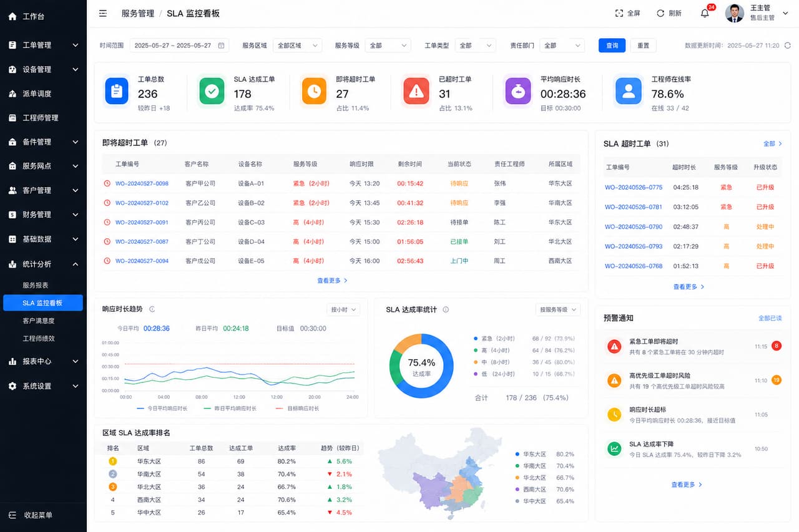Viewport: 799px width, 532px height.
Task: Open work order WO-20240527-0102
Action: click(x=142, y=203)
